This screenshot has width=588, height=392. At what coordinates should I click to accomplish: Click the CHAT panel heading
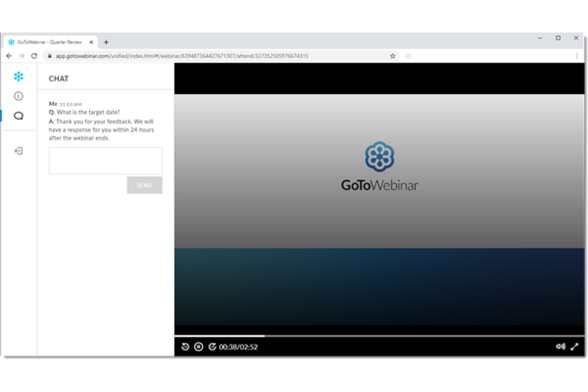pos(59,79)
